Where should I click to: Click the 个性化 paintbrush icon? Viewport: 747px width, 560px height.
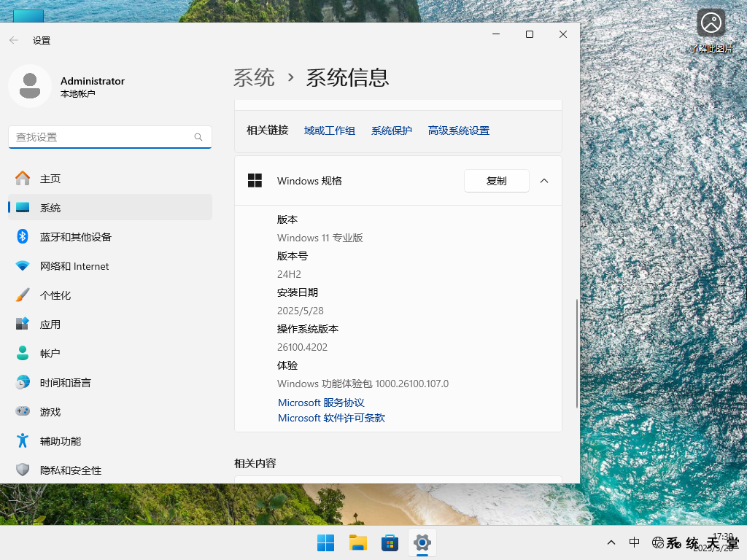pyautogui.click(x=23, y=295)
